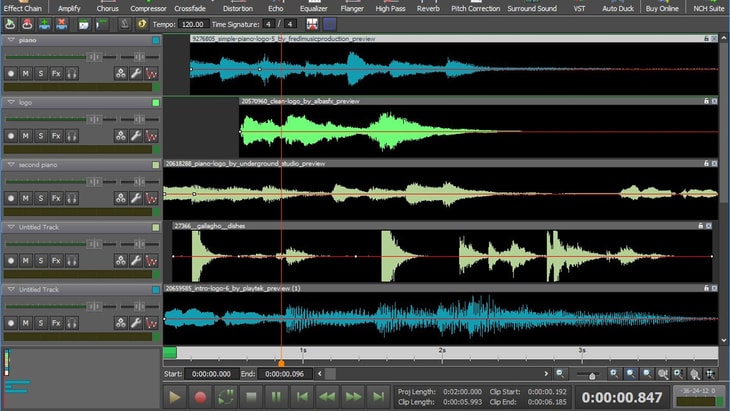This screenshot has height=411, width=730.
Task: Open the Effect Chain tool
Action: click(x=22, y=7)
